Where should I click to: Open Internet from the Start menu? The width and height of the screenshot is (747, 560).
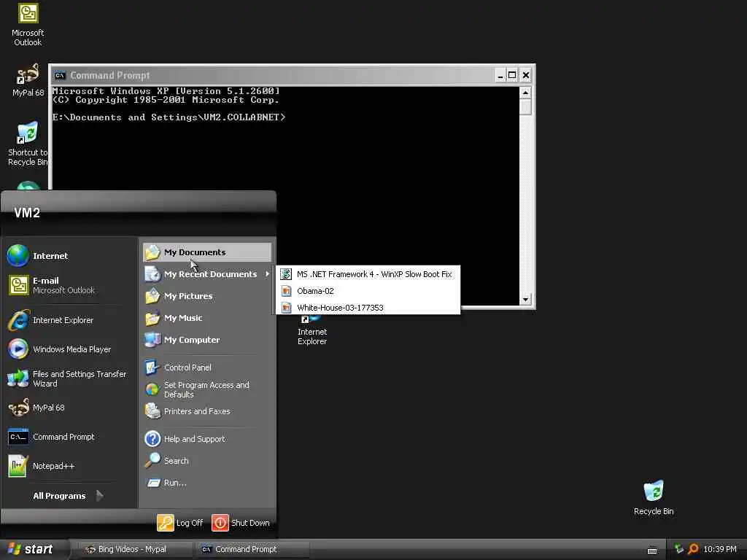(69, 256)
